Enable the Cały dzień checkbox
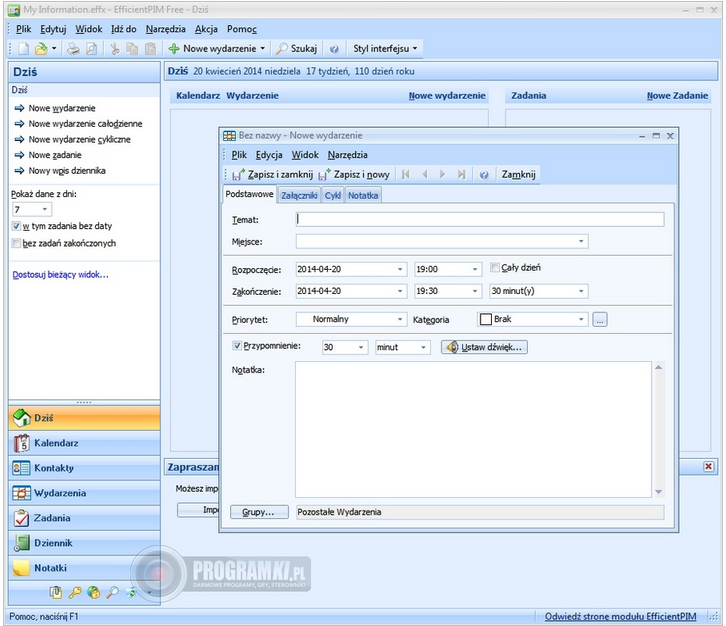This screenshot has width=726, height=626. (495, 268)
